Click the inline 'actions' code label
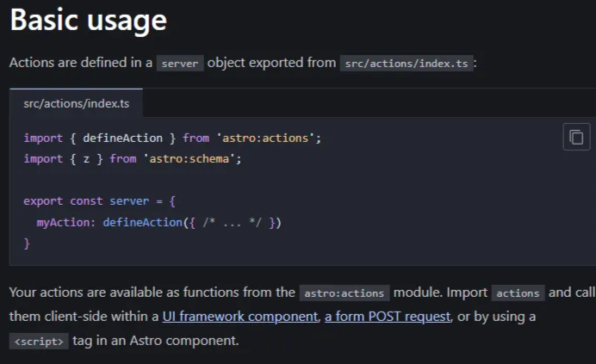This screenshot has height=364, width=596. coord(518,293)
